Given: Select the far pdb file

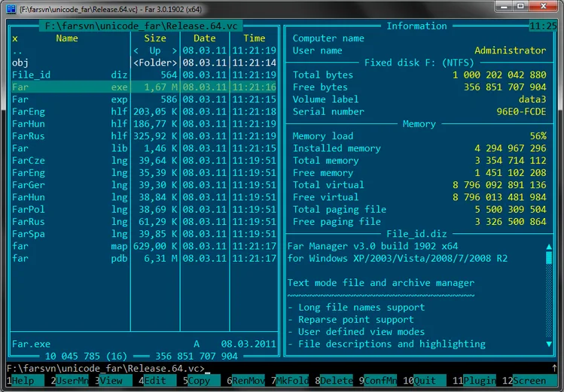Looking at the screenshot, I should 144,258.
